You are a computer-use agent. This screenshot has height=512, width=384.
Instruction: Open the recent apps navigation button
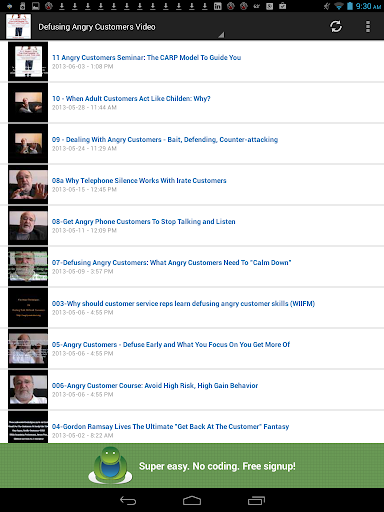pos(256,500)
